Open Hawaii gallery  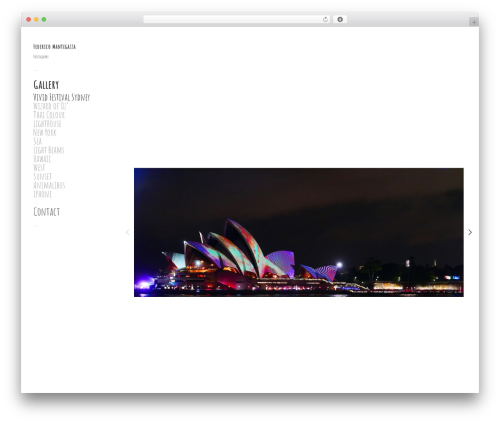(x=42, y=159)
